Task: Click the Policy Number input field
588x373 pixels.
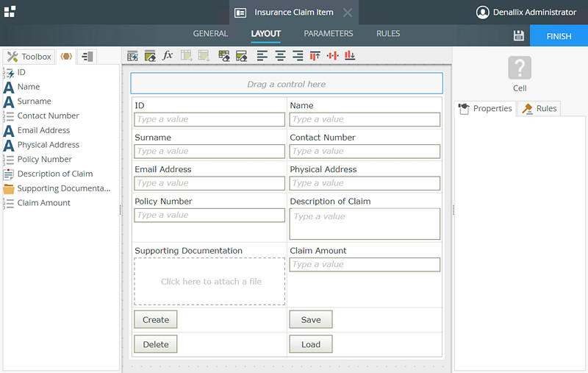Action: click(x=209, y=216)
